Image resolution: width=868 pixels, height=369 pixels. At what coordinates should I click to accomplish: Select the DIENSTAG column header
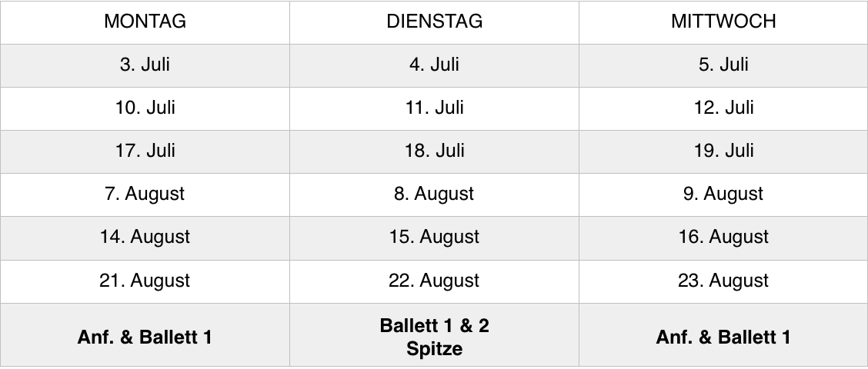tap(434, 22)
